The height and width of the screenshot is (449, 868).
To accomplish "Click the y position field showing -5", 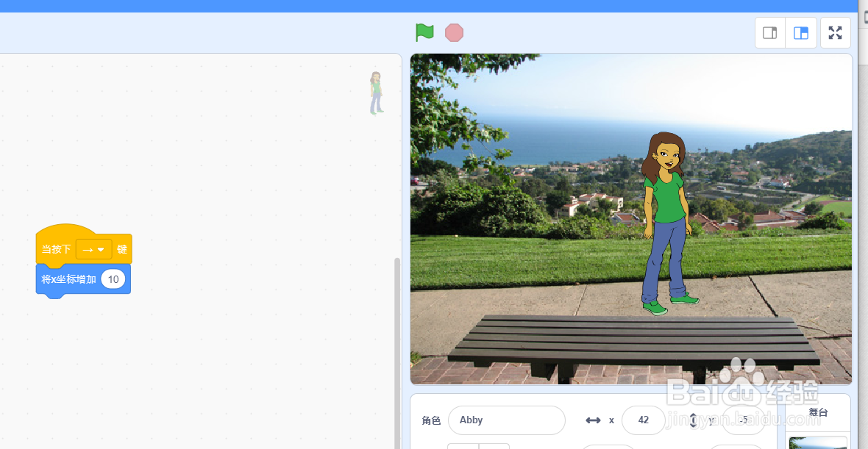I will point(744,420).
